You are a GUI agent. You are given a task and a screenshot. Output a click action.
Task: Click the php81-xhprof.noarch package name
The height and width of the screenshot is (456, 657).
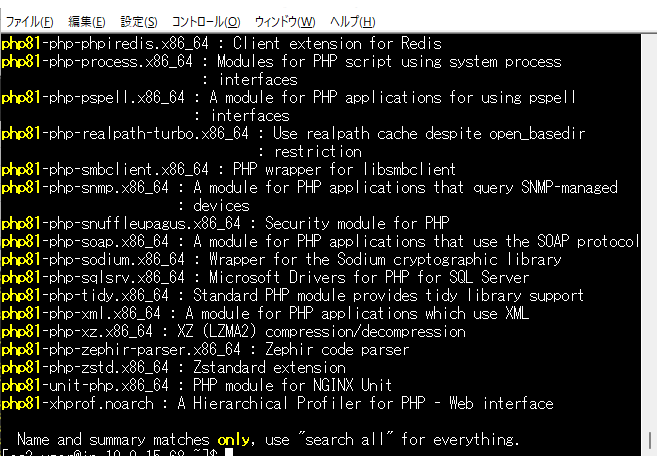[78, 404]
